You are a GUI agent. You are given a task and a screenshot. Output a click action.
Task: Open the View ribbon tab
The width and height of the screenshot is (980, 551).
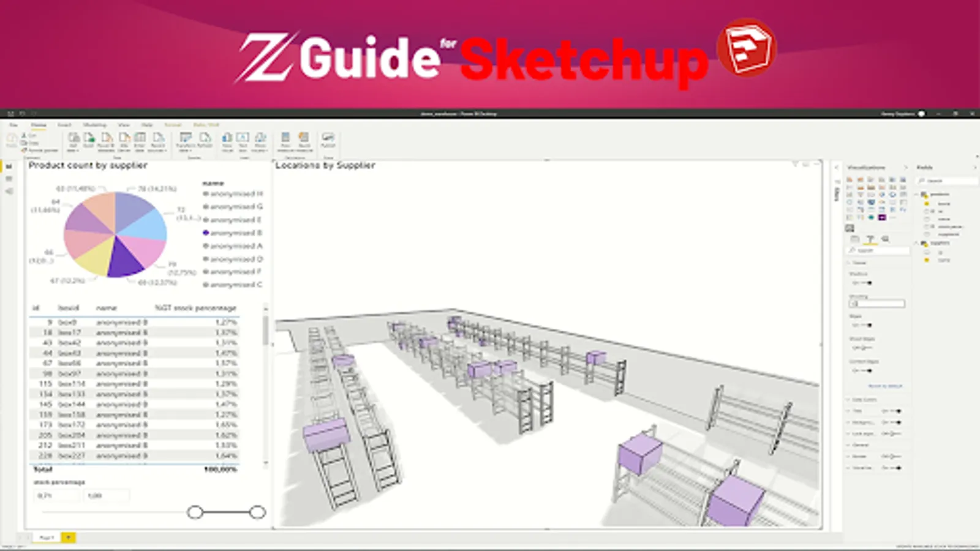click(124, 125)
